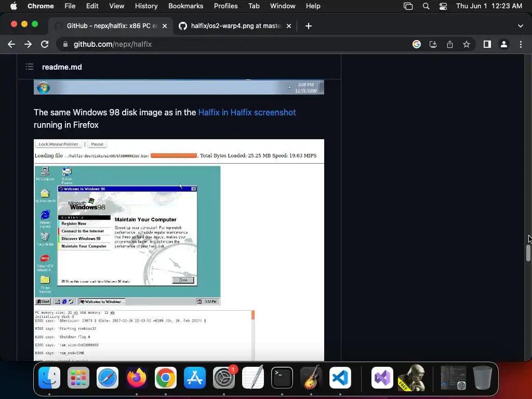Bookmark this page with star icon
532x399 pixels.
(x=467, y=45)
